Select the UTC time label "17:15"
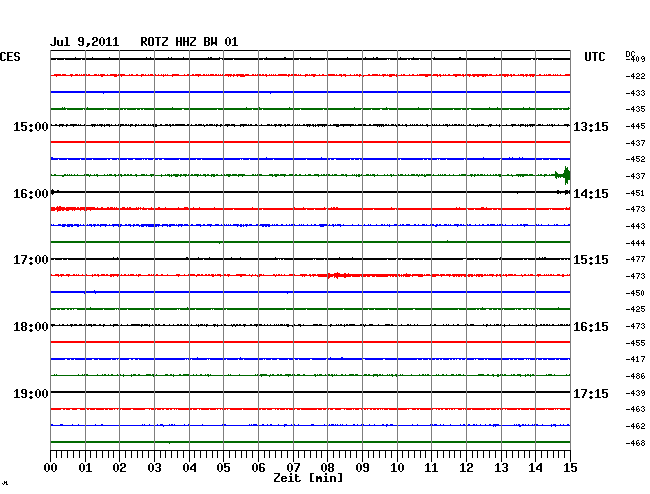Screen dimensions: 650x494 tap(591, 393)
